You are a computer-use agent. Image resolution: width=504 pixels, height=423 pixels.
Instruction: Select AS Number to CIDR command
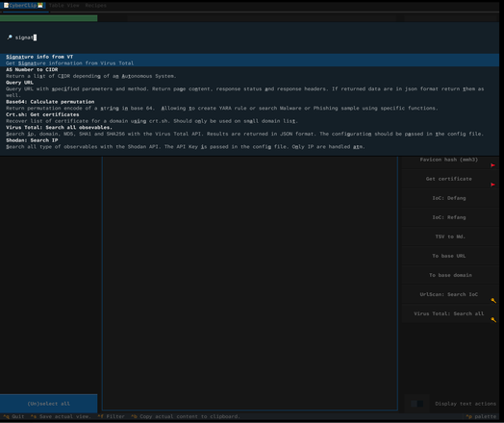(249, 73)
